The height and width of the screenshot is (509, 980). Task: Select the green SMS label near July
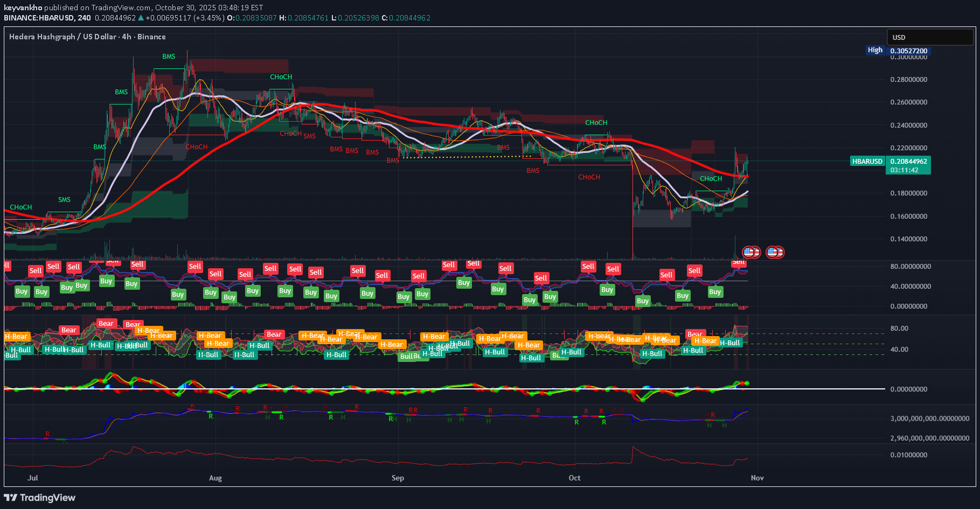tap(64, 200)
